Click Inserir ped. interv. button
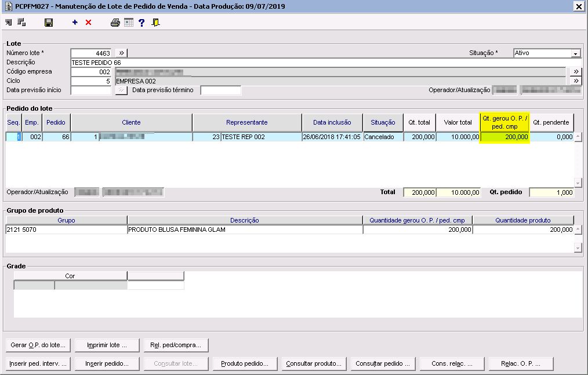This screenshot has width=588, height=375. coord(38,363)
